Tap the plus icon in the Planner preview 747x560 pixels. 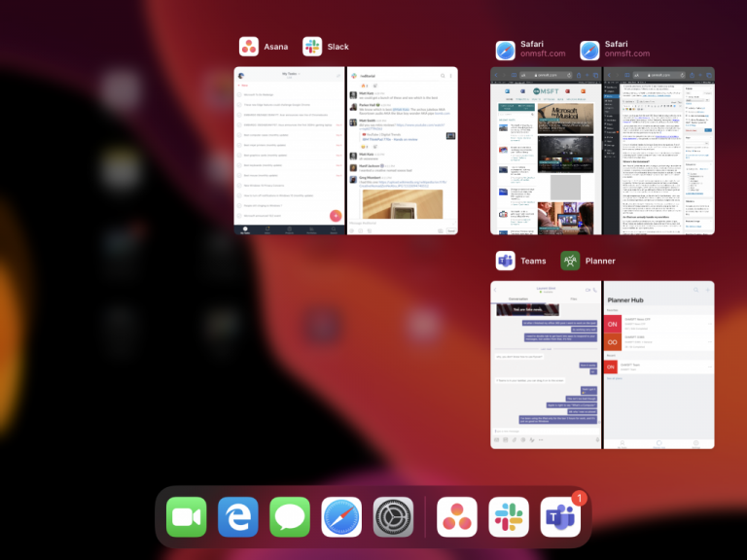(x=707, y=290)
